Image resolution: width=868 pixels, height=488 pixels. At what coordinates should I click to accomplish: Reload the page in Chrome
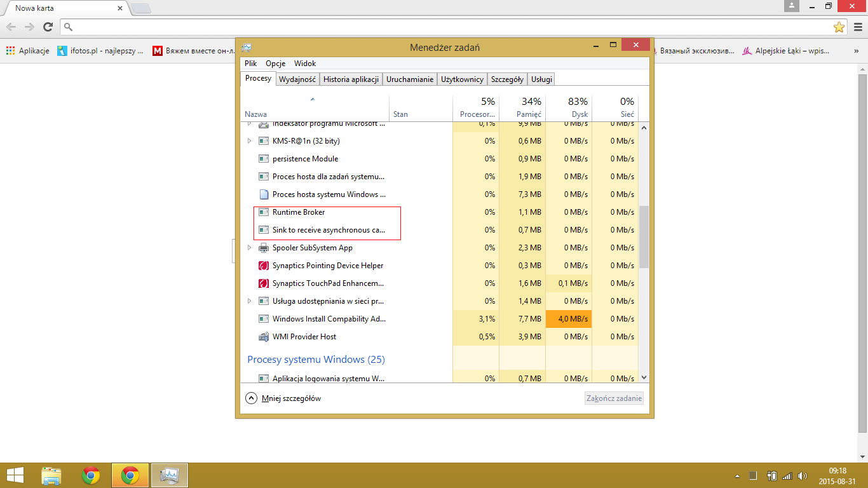pos(48,27)
